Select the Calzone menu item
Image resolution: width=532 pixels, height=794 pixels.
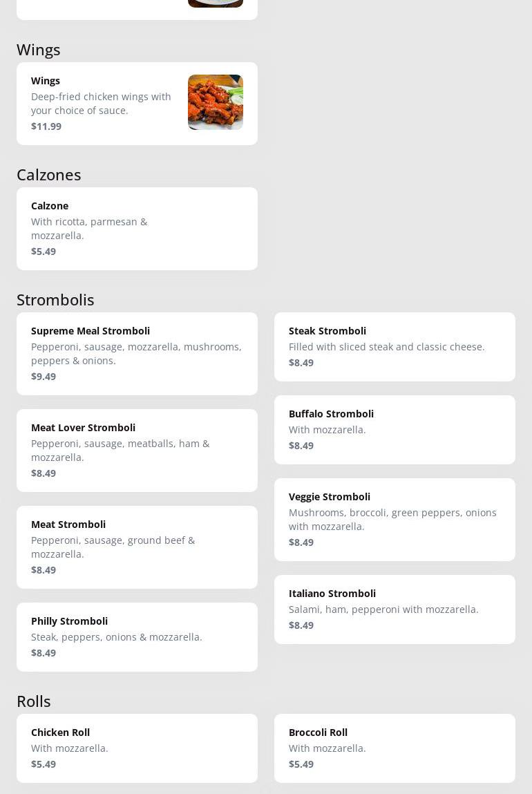[x=137, y=229]
